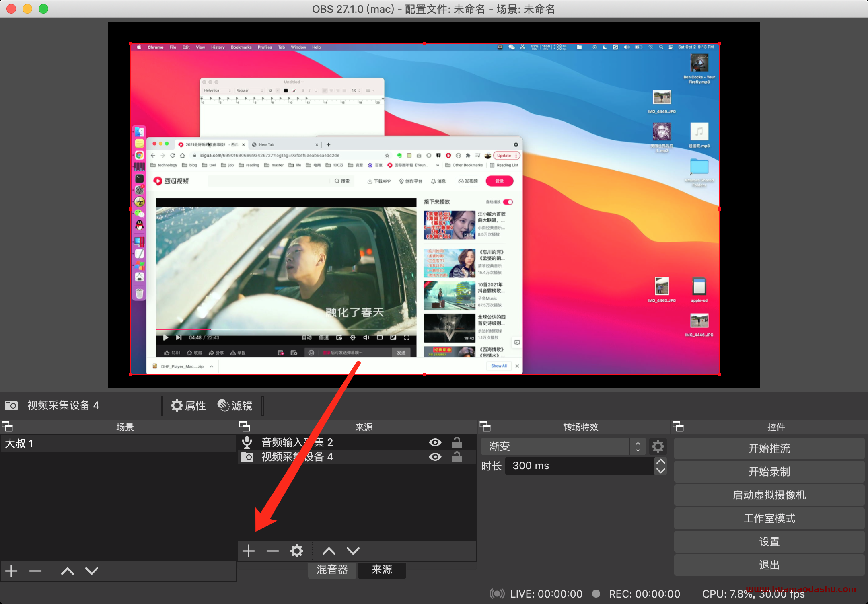Decrease transition duration with down stepper
868x604 pixels.
661,470
